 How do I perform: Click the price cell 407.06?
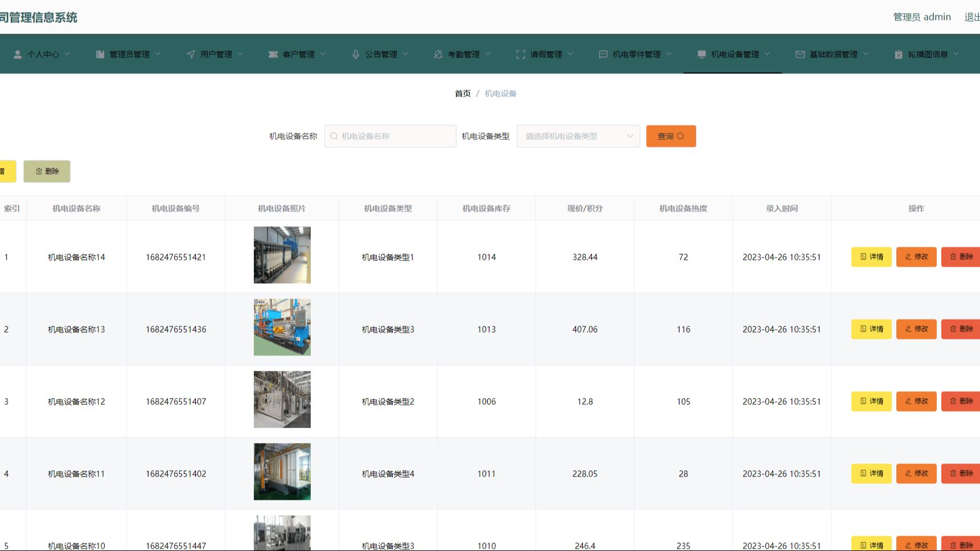point(585,329)
